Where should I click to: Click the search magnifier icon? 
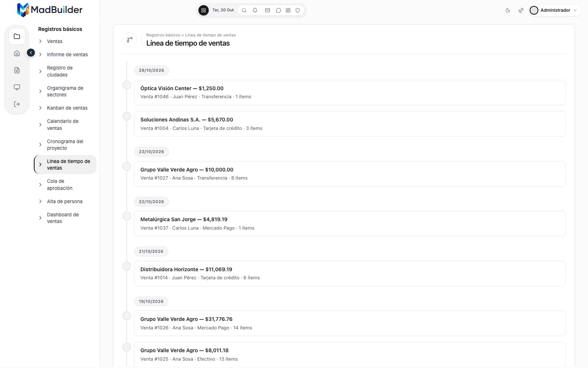244,10
